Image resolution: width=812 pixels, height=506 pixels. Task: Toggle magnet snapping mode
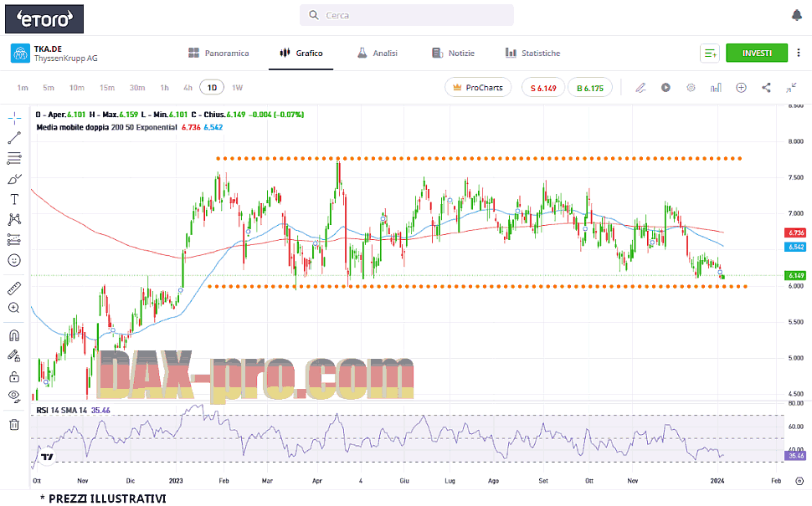tap(14, 335)
